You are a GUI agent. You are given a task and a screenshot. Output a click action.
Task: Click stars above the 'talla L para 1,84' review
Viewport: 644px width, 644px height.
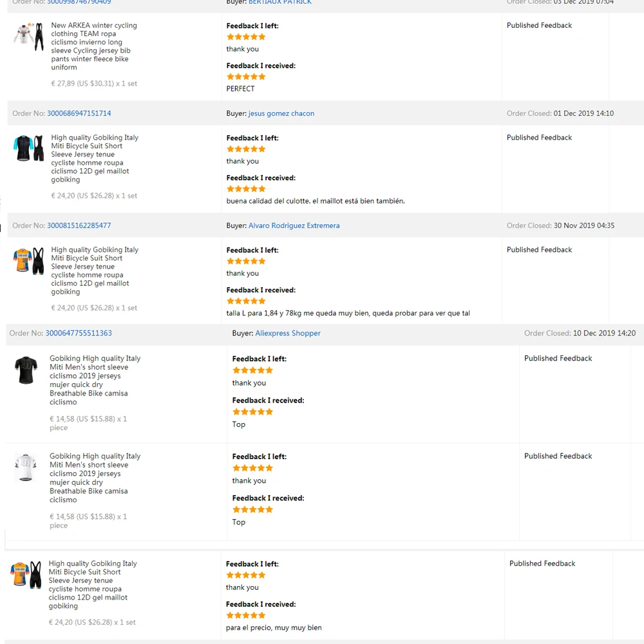(x=246, y=301)
